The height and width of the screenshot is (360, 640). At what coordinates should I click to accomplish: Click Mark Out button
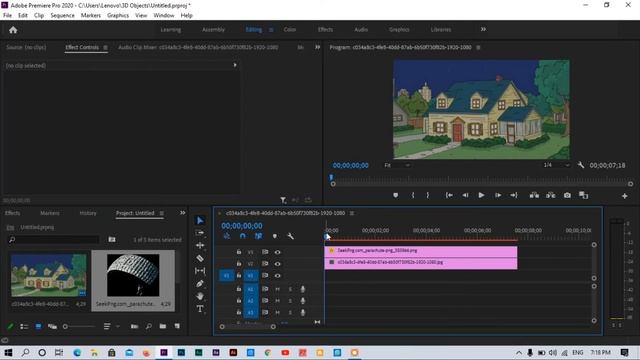[x=428, y=196]
